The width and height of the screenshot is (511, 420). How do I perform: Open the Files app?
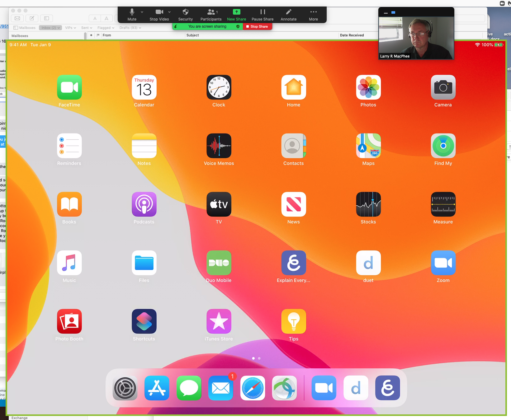(x=144, y=263)
